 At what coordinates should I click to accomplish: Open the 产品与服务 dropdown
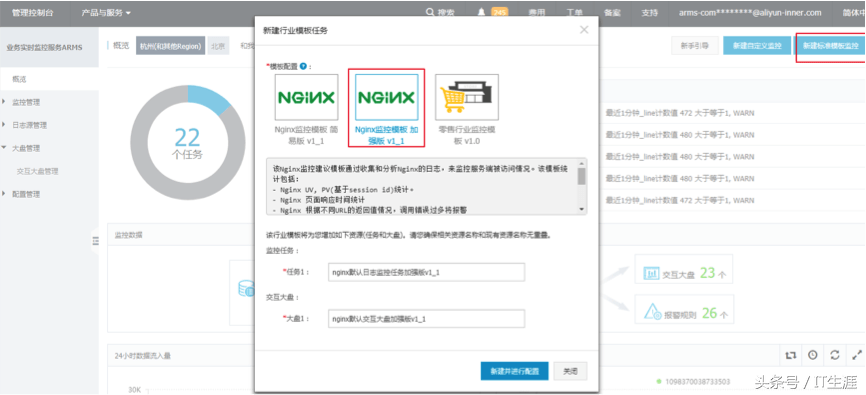[106, 13]
